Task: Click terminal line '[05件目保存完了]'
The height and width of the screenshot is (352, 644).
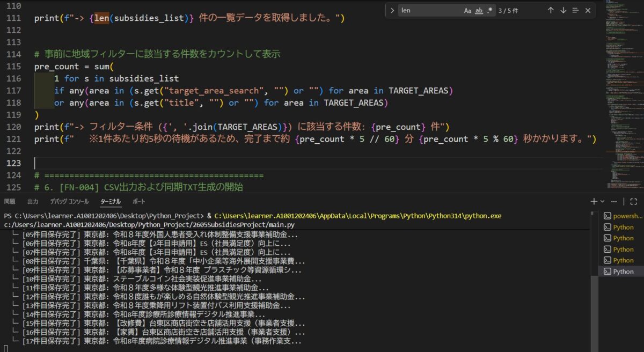Action: click(156, 234)
